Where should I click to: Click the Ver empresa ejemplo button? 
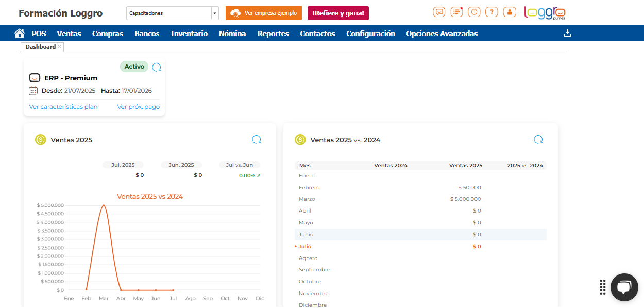point(264,13)
